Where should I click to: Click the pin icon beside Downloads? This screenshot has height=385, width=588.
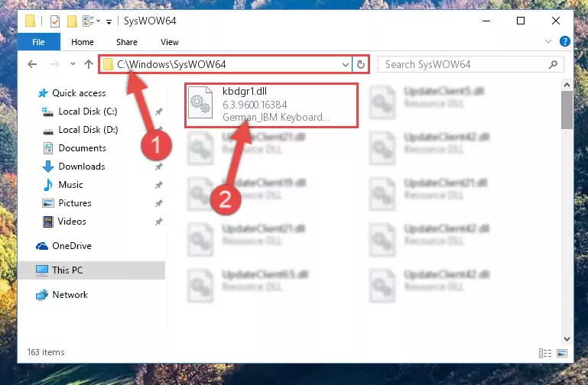point(158,167)
